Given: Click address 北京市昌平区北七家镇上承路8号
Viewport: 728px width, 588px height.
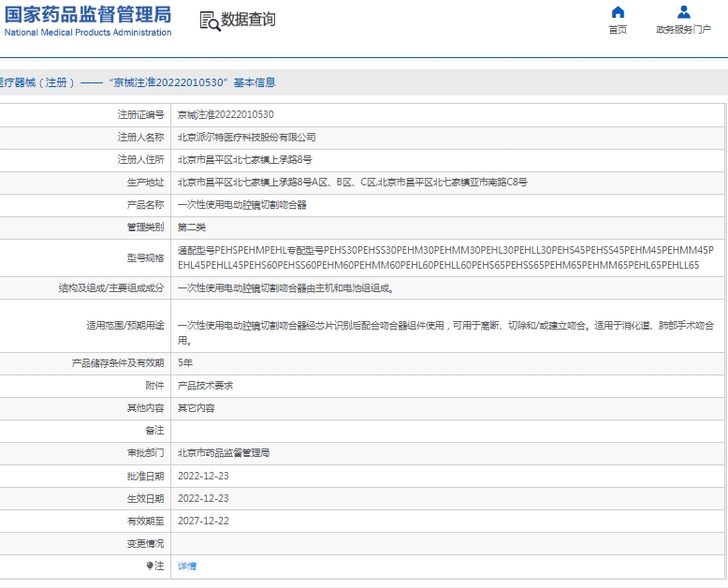Looking at the screenshot, I should coord(244,160).
